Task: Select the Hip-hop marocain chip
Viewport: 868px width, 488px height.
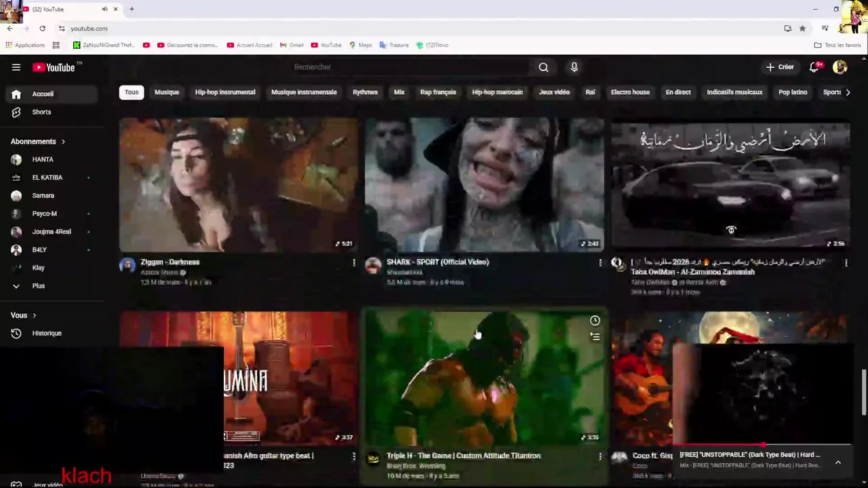Action: 497,92
